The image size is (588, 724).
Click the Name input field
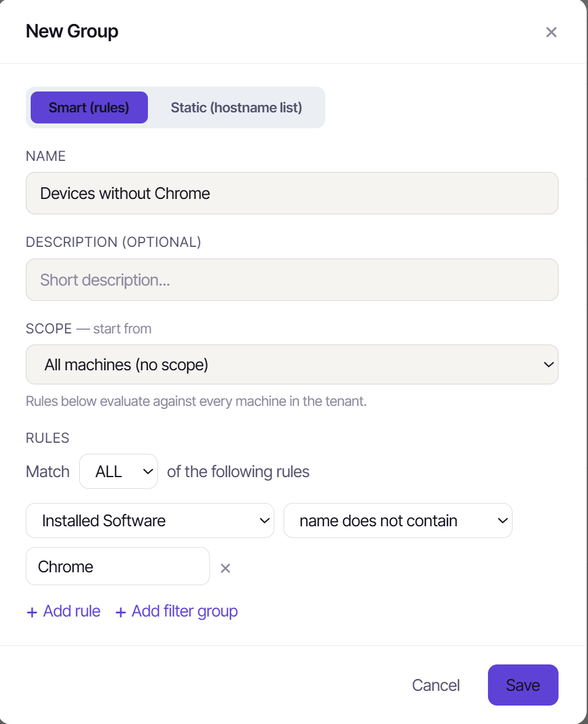[292, 193]
